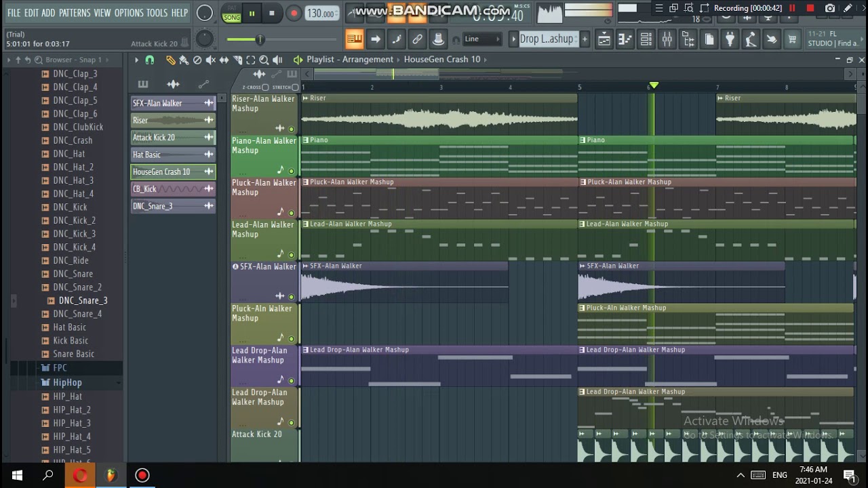Enable the STRETCH checkbox
Screen dimensions: 868x488
click(295, 87)
